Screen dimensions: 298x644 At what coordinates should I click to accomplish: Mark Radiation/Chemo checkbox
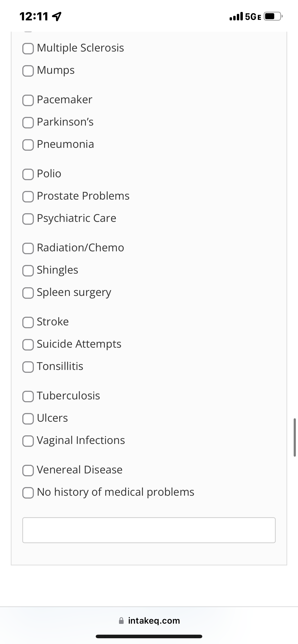(28, 248)
